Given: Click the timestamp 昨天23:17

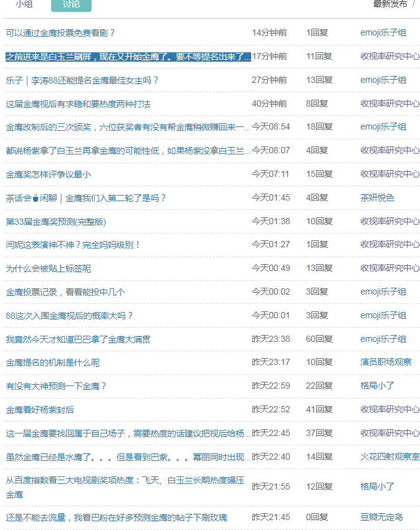Looking at the screenshot, I should [270, 362].
